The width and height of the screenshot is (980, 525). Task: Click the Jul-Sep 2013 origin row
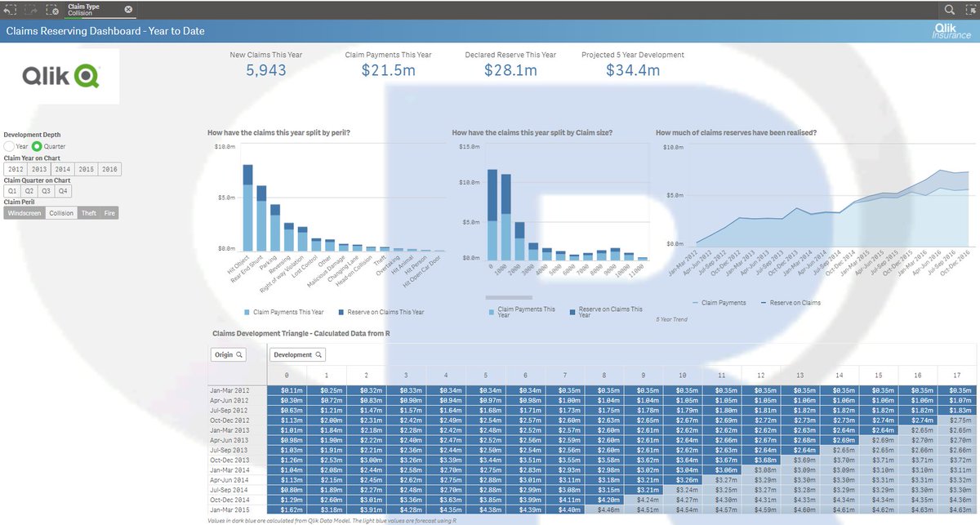[x=237, y=451]
